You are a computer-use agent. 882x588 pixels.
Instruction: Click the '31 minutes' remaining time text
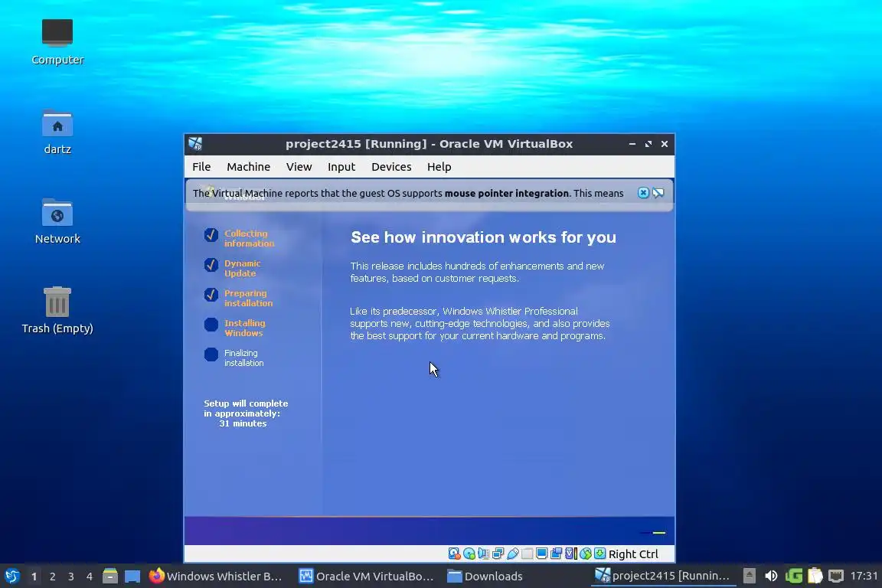coord(243,423)
